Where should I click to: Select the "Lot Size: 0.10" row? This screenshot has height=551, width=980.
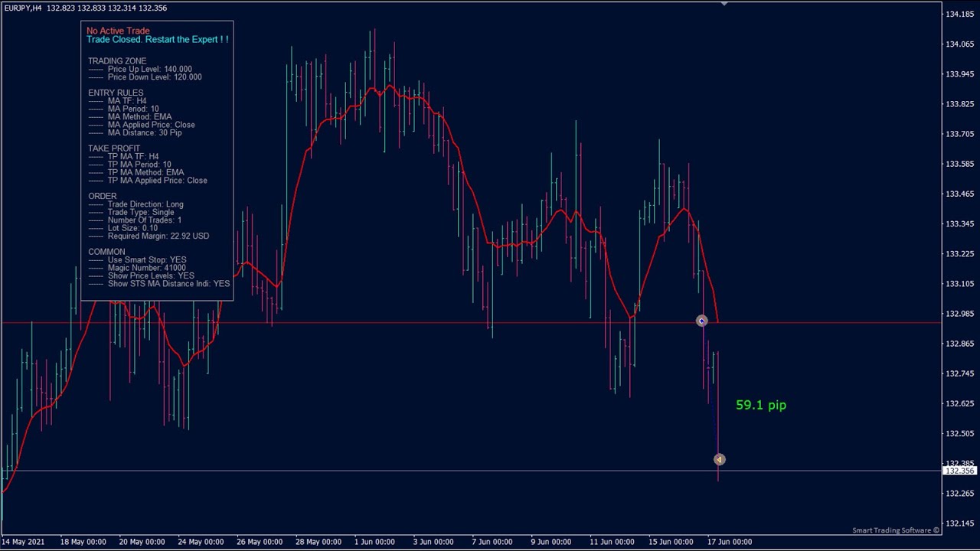tap(122, 228)
